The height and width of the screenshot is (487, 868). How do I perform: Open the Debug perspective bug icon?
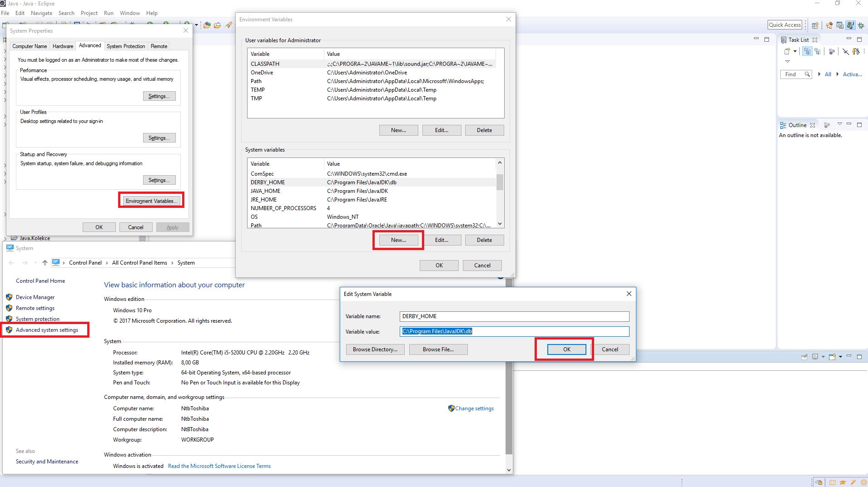click(x=861, y=25)
